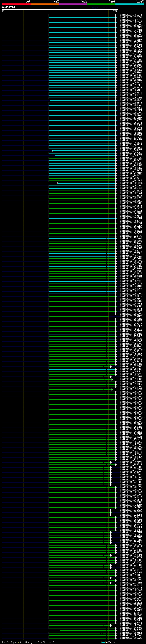Screen dimensions: 146x644
Task: Select the UniRef100_C1MLE7 label
Action: pyautogui.click(x=131, y=125)
